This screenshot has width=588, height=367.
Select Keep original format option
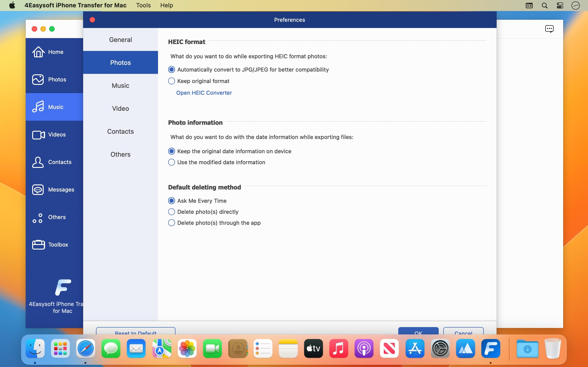click(172, 81)
